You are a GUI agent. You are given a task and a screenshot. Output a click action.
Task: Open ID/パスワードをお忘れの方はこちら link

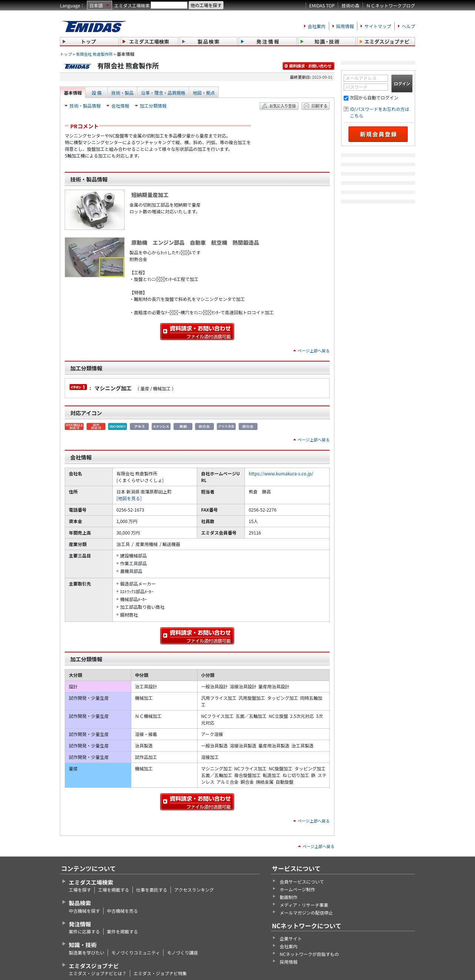(380, 113)
